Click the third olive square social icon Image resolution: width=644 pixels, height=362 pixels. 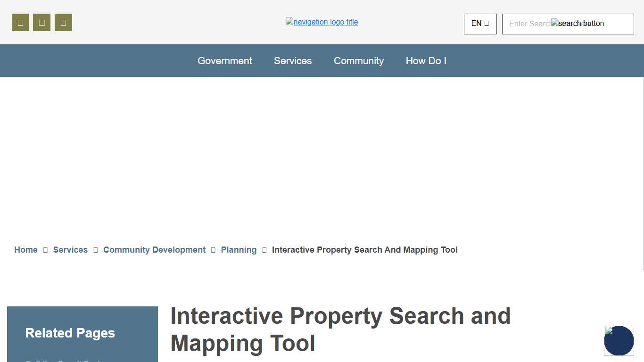63,23
